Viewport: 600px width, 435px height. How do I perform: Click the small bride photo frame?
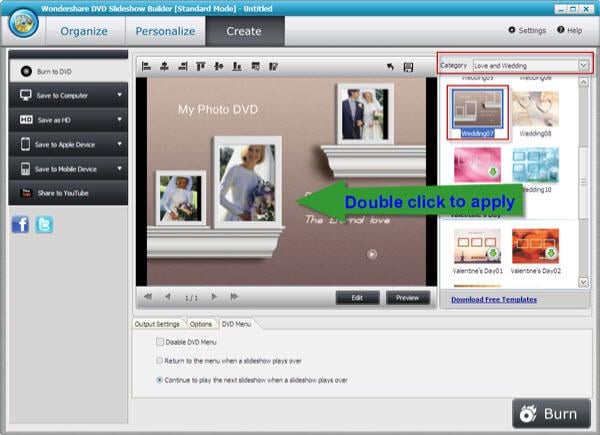[181, 198]
